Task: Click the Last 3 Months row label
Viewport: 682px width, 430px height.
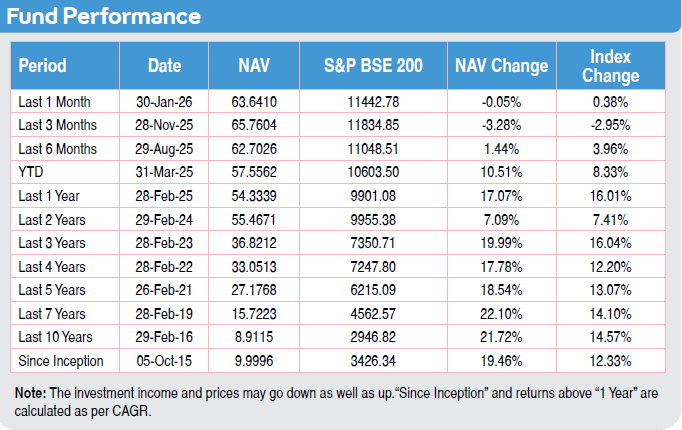Action: [60, 125]
